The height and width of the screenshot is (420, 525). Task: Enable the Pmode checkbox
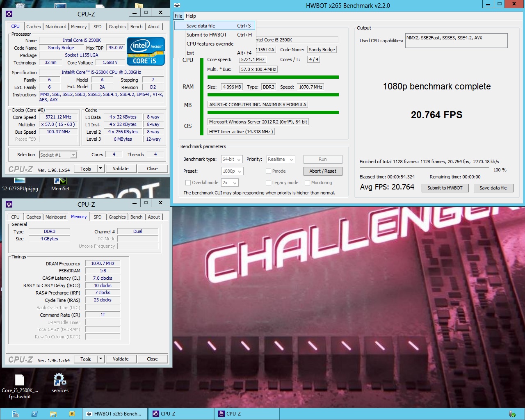click(268, 171)
